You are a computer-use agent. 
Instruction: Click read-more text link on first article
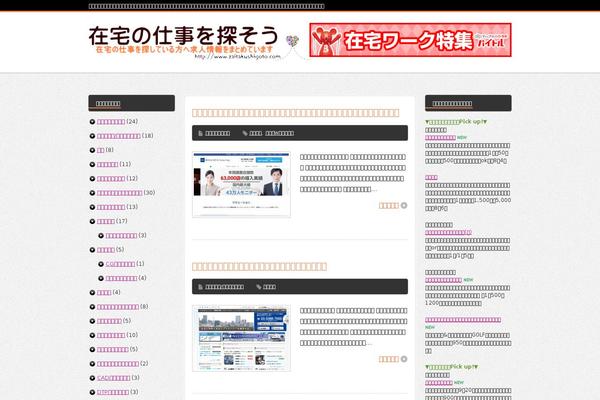click(x=389, y=206)
